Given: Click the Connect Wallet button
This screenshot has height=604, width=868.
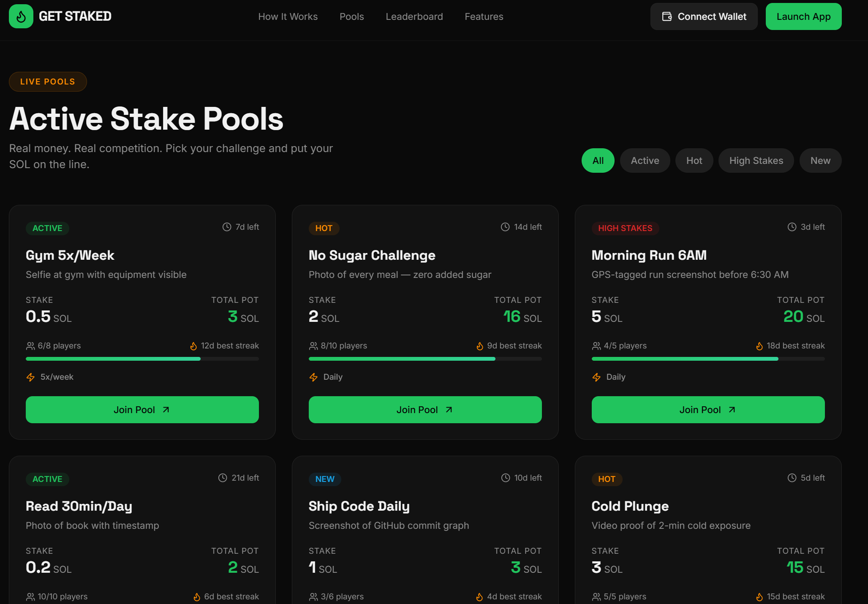Looking at the screenshot, I should pyautogui.click(x=704, y=16).
